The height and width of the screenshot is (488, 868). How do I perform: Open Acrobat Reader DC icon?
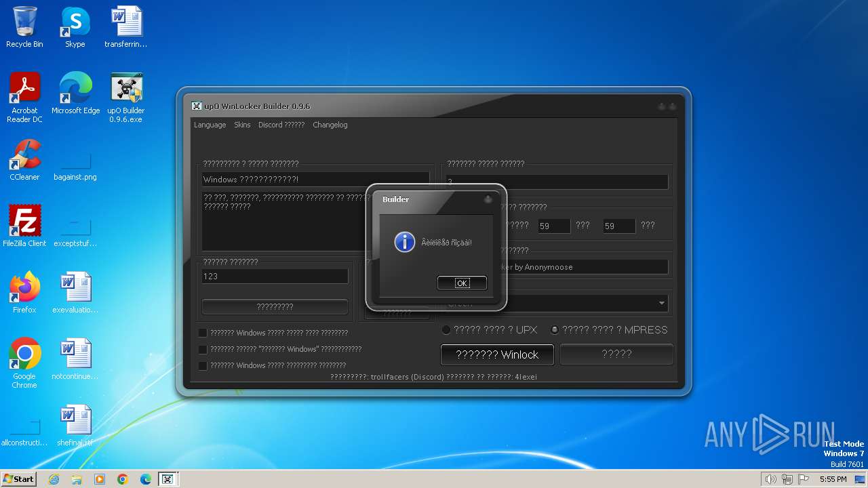click(x=24, y=98)
